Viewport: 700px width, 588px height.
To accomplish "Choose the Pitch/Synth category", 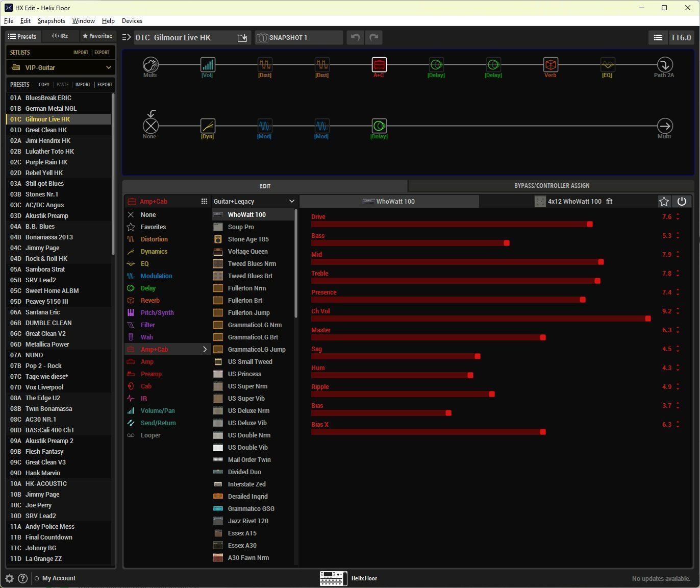I will [x=157, y=313].
